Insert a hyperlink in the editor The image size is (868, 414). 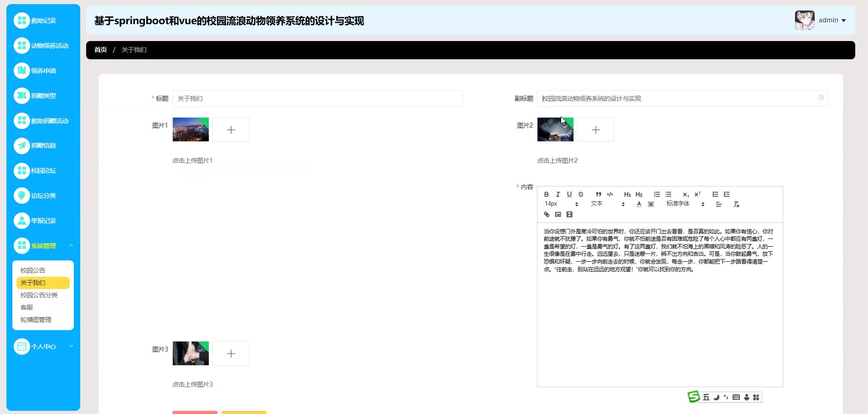coord(547,214)
